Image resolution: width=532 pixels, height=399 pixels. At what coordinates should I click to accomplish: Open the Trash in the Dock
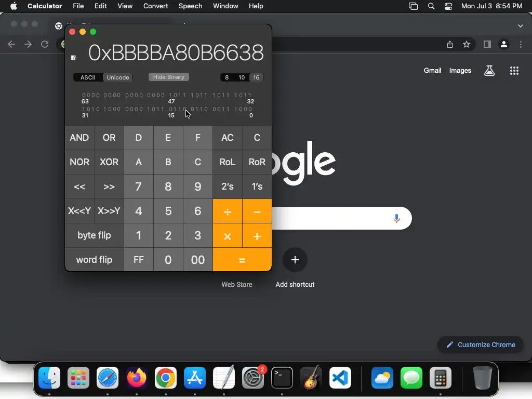pos(483,378)
